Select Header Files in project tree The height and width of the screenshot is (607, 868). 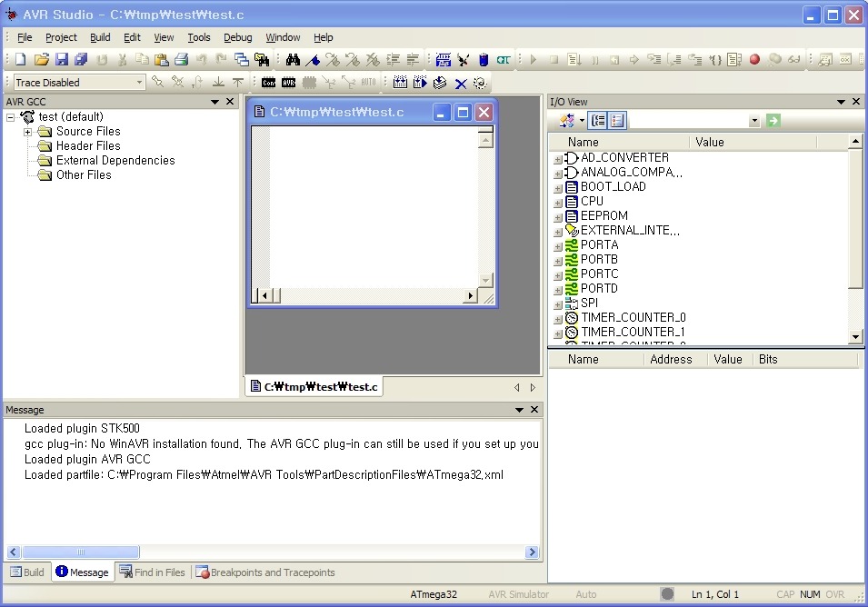coord(87,145)
